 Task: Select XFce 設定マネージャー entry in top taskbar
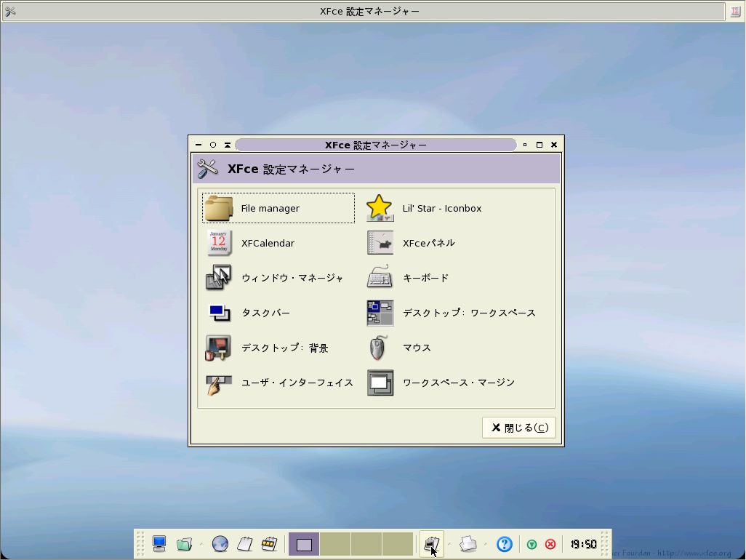click(364, 11)
